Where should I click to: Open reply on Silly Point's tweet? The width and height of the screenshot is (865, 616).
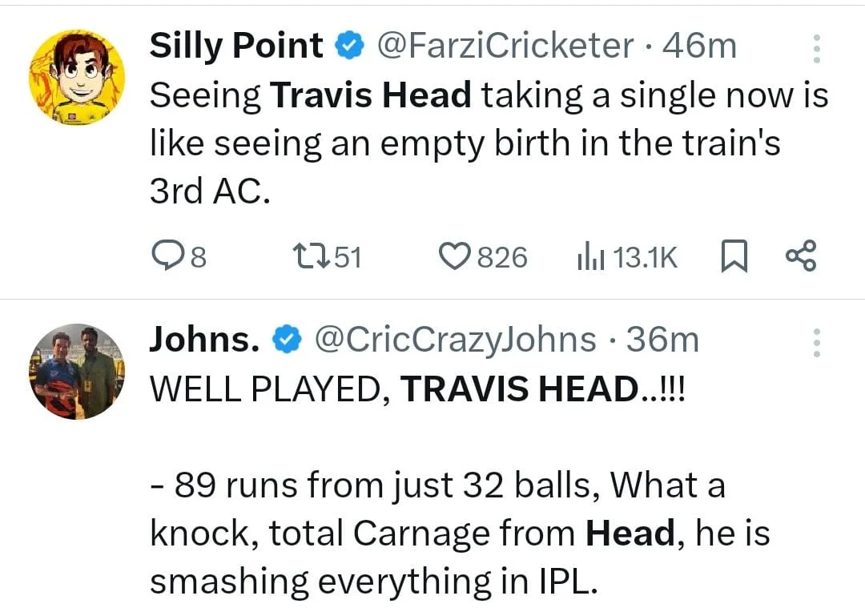(167, 257)
